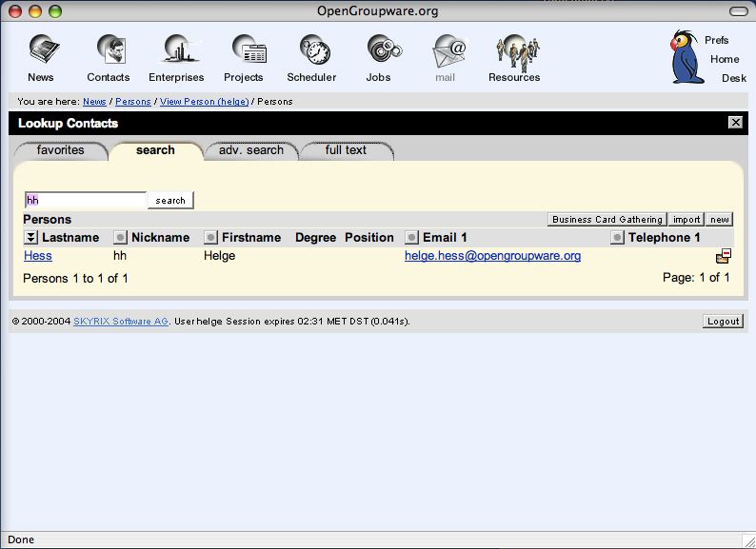Open the Contacts module icon
Image resolution: width=756 pixels, height=549 pixels.
pos(111,49)
